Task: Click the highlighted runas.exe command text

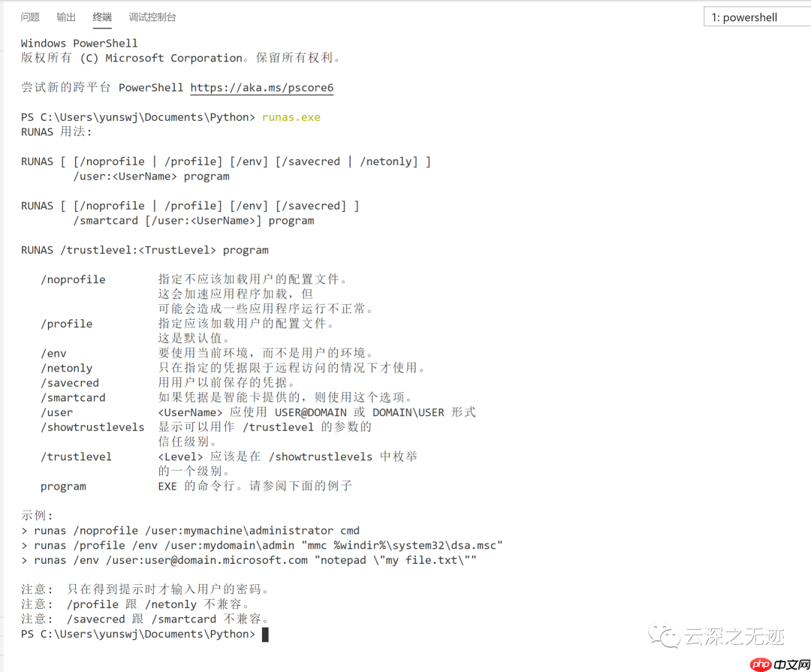Action: pos(291,117)
